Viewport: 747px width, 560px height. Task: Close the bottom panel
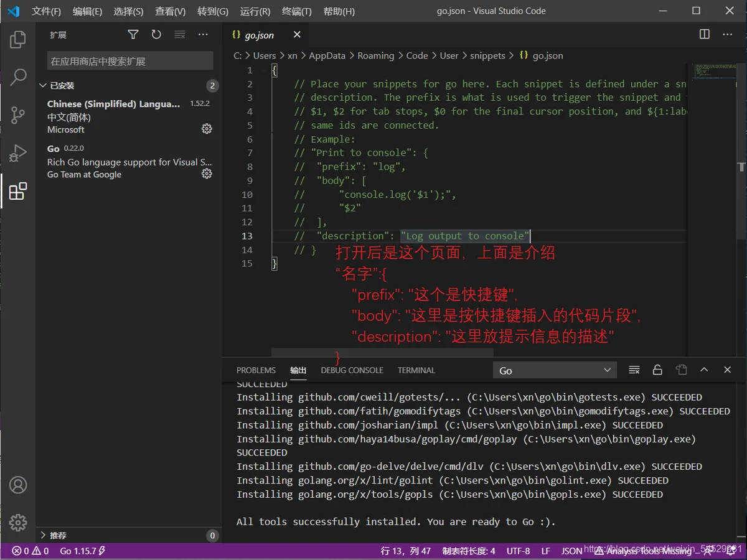(727, 370)
